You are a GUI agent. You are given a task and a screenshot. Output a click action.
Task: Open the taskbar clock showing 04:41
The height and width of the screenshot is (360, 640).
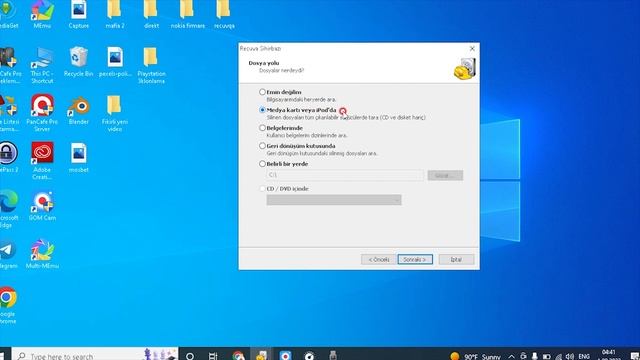609,355
